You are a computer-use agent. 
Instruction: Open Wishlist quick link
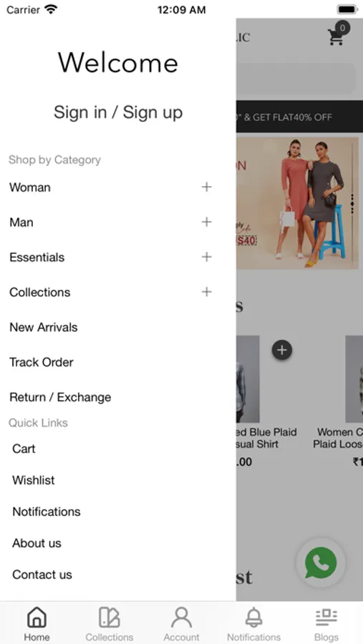pos(34,480)
